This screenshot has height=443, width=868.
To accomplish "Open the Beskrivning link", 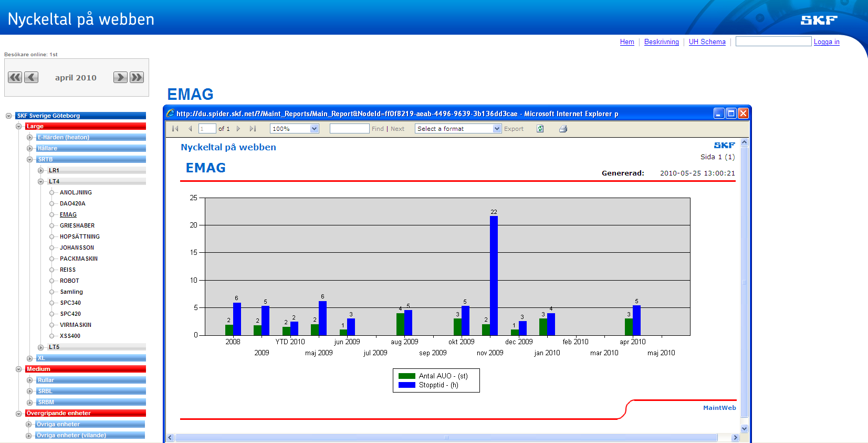I will [x=662, y=42].
